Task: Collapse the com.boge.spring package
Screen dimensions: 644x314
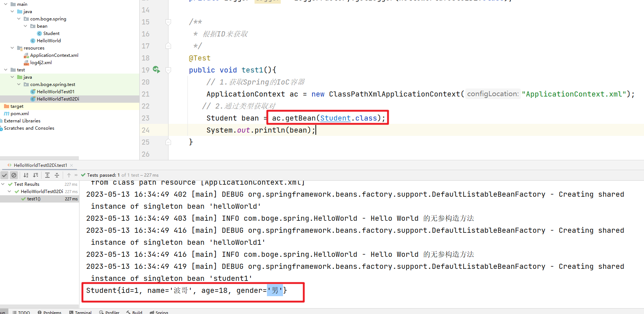Action: pos(19,19)
